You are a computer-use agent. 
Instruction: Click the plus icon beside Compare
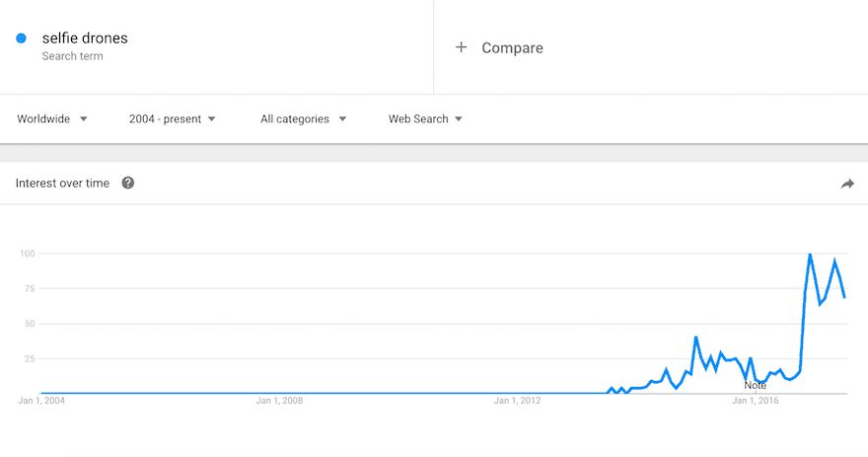pyautogui.click(x=461, y=47)
